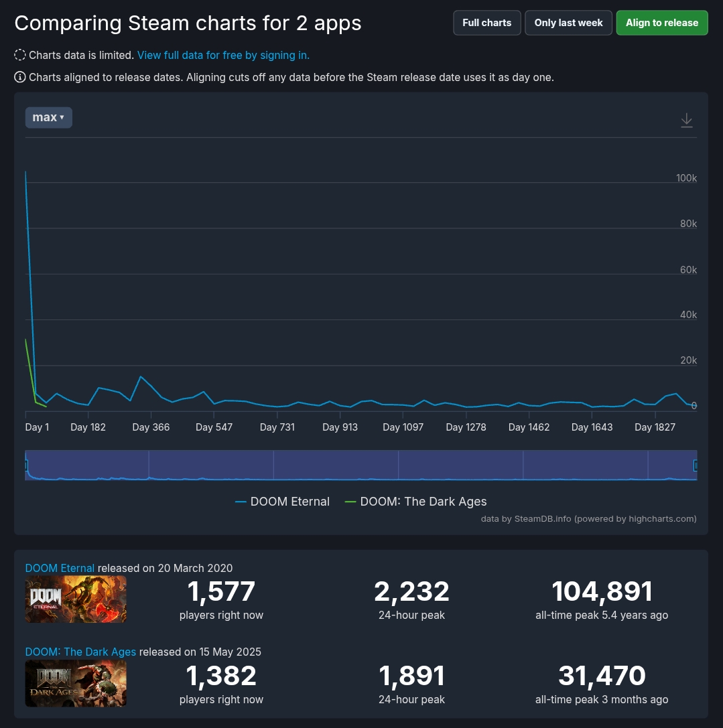Image resolution: width=723 pixels, height=728 pixels.
Task: Click the chart navigator overview strip
Action: (361, 465)
